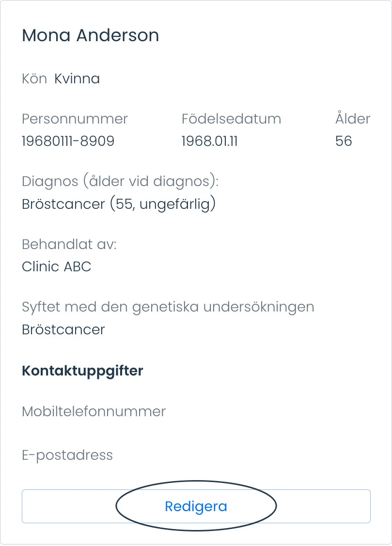Image resolution: width=392 pixels, height=546 pixels.
Task: Click the Personnummer label
Action: coord(75,119)
